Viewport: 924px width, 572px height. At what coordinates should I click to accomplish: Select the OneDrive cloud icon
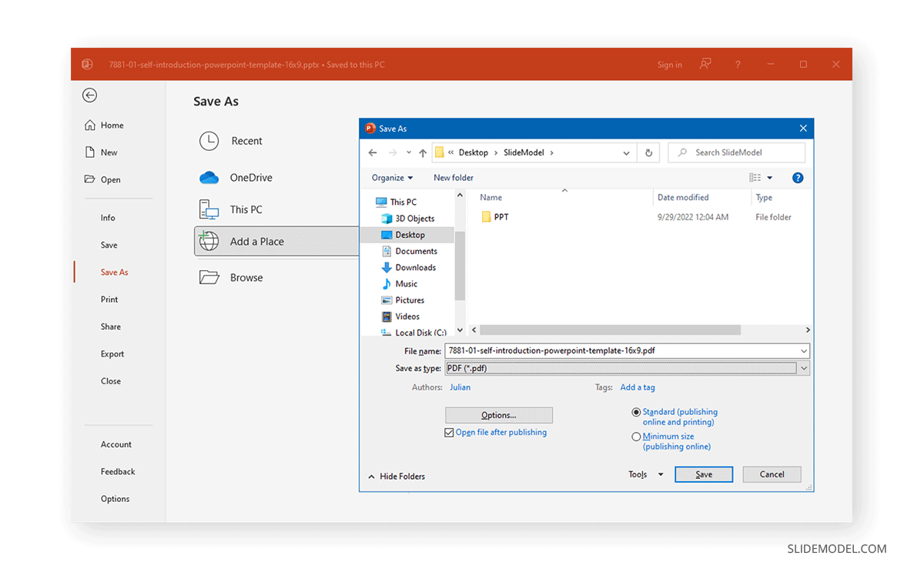point(208,177)
